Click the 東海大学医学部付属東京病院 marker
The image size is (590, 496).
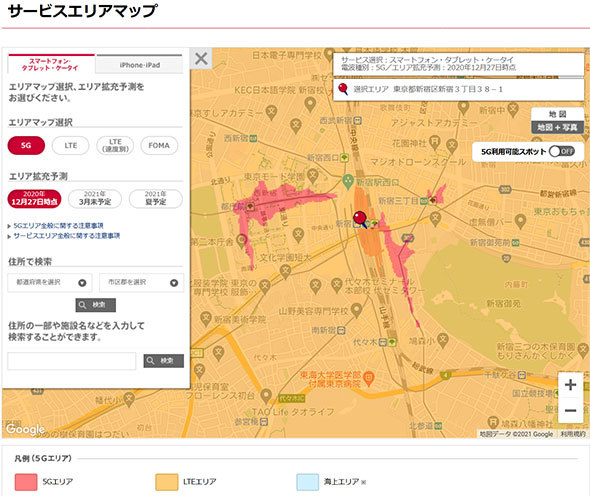pos(369,378)
